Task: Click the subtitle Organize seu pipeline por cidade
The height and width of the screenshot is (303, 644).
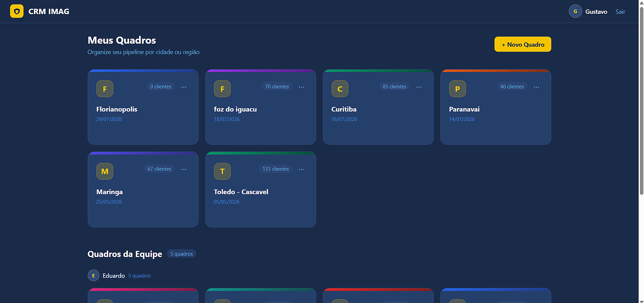Action: click(x=143, y=52)
